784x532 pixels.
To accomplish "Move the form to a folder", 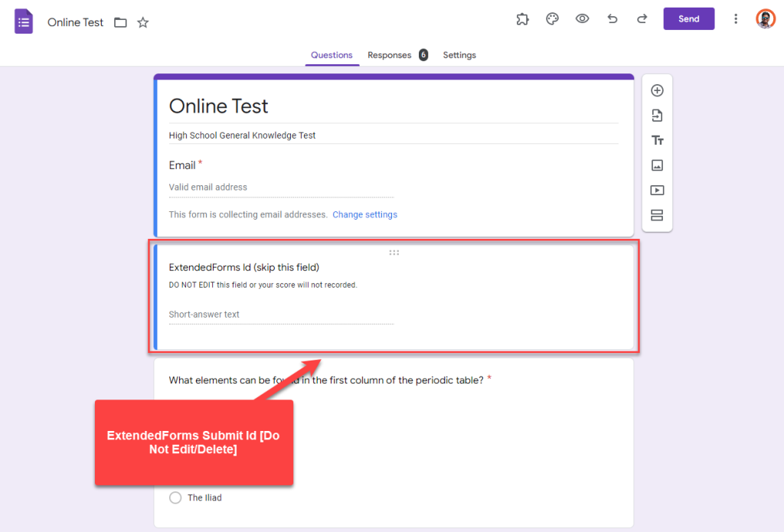I will [x=120, y=22].
